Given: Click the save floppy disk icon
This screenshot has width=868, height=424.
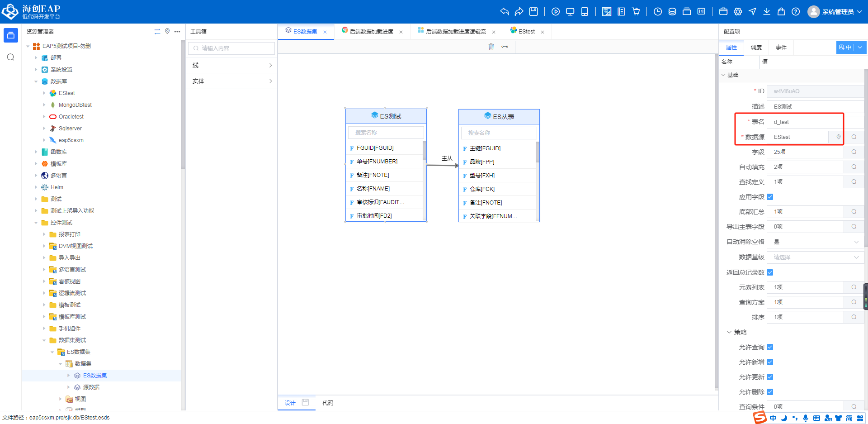Looking at the screenshot, I should pyautogui.click(x=533, y=12).
